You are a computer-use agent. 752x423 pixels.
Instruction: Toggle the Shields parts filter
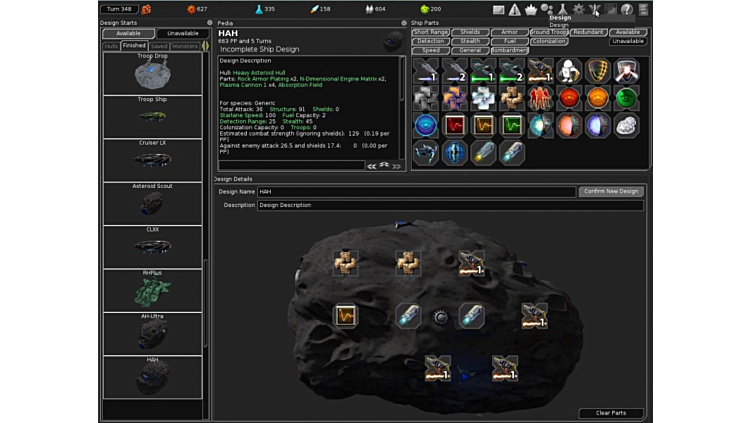click(x=470, y=32)
